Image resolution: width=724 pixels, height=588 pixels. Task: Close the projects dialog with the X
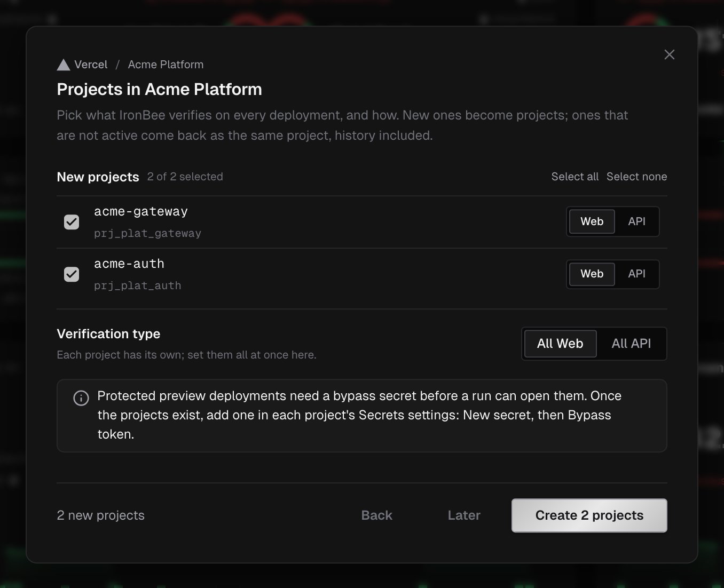click(669, 54)
